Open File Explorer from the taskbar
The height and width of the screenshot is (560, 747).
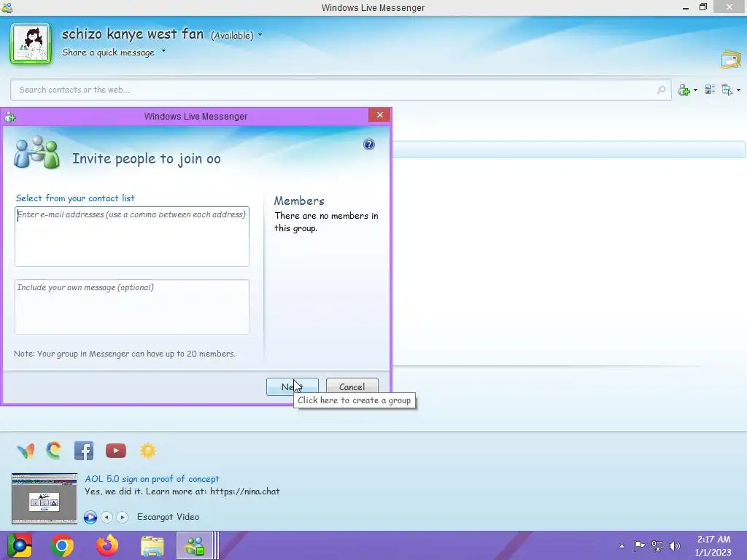pos(152,545)
